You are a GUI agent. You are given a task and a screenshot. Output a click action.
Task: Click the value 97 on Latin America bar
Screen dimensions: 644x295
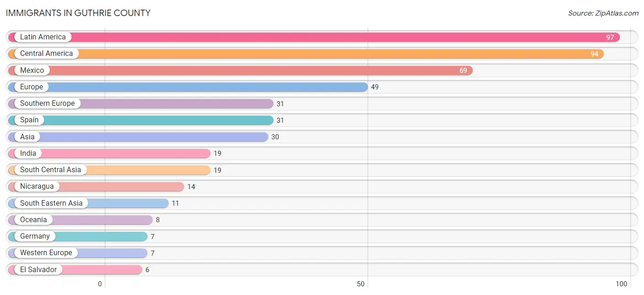(x=610, y=38)
